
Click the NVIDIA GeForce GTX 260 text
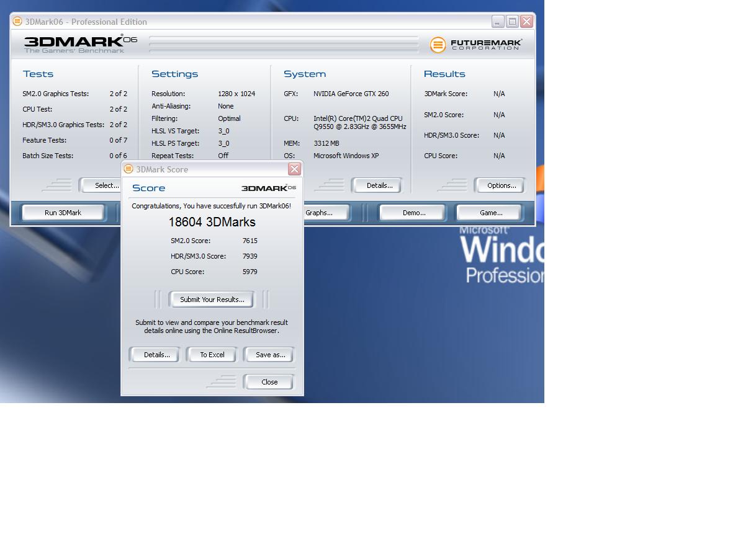(351, 94)
